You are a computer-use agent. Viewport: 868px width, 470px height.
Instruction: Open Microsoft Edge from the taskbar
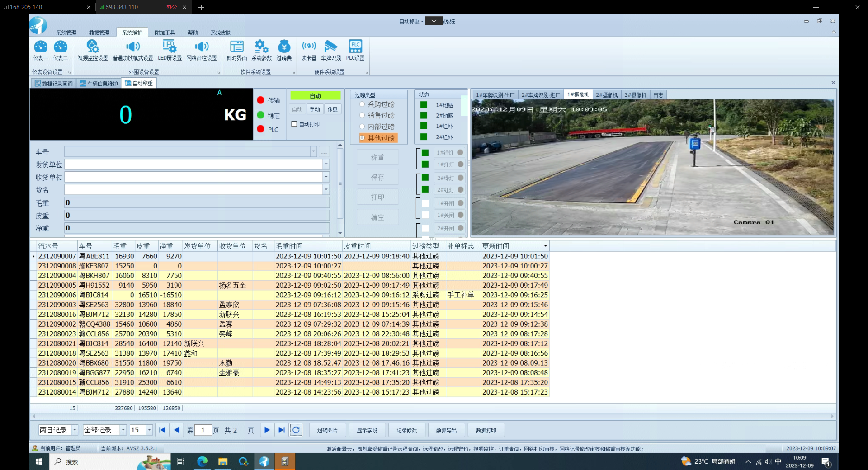click(202, 461)
